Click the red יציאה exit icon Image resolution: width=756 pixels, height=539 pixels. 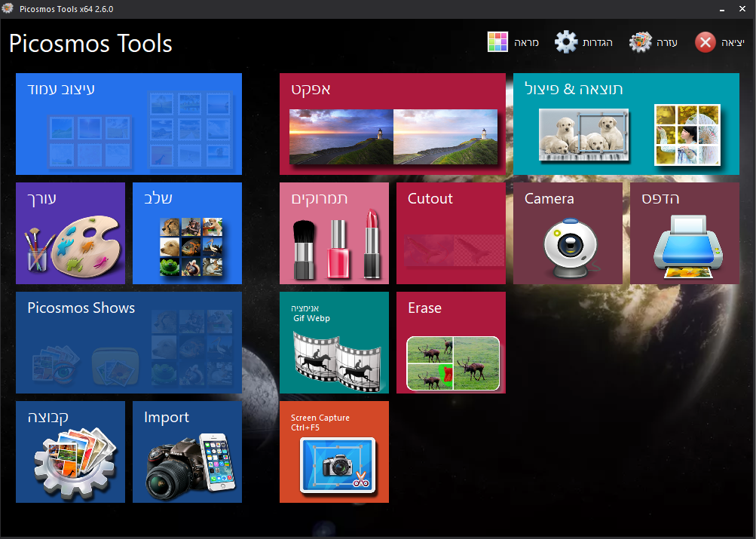point(705,42)
